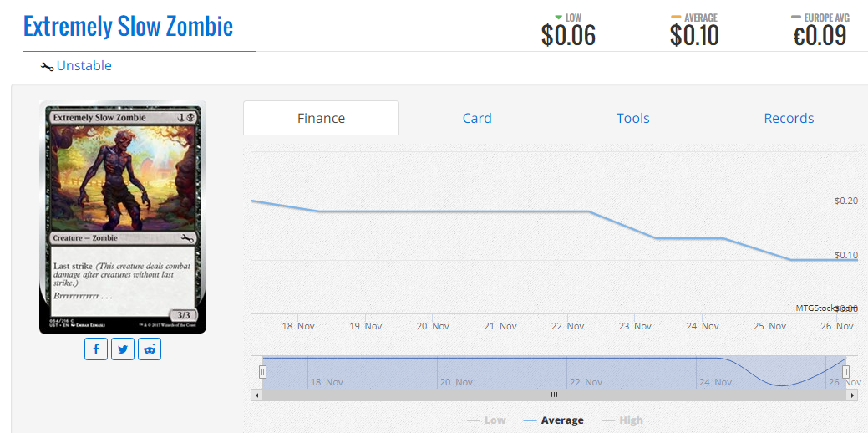The image size is (868, 433).
Task: Toggle the High series in chart legend
Action: point(622,420)
